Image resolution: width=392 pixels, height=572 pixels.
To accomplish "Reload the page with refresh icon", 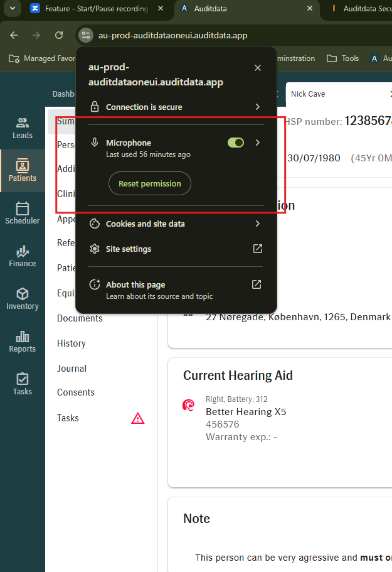I will coord(59,35).
